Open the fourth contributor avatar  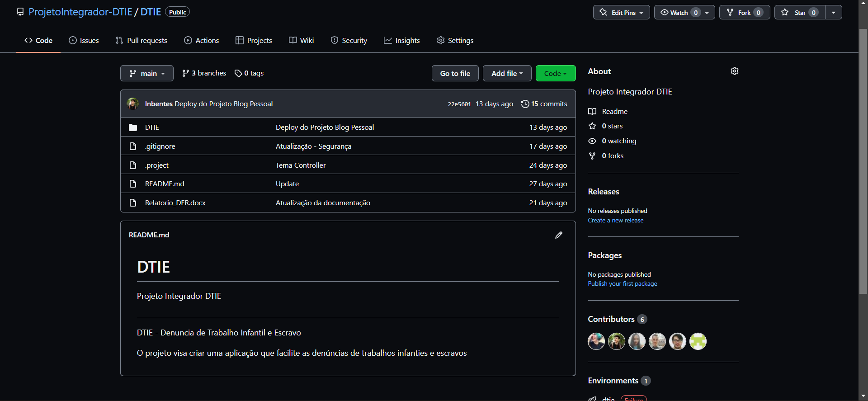(x=657, y=341)
